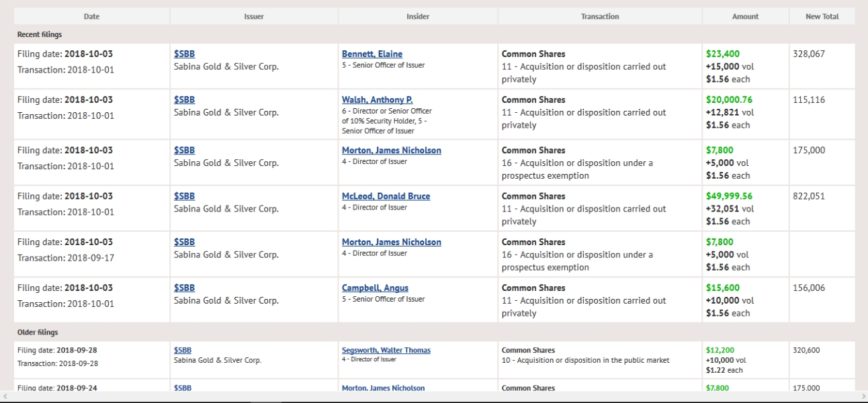Click the horizontal scrollbar right arrow
The width and height of the screenshot is (868, 403).
[x=862, y=397]
